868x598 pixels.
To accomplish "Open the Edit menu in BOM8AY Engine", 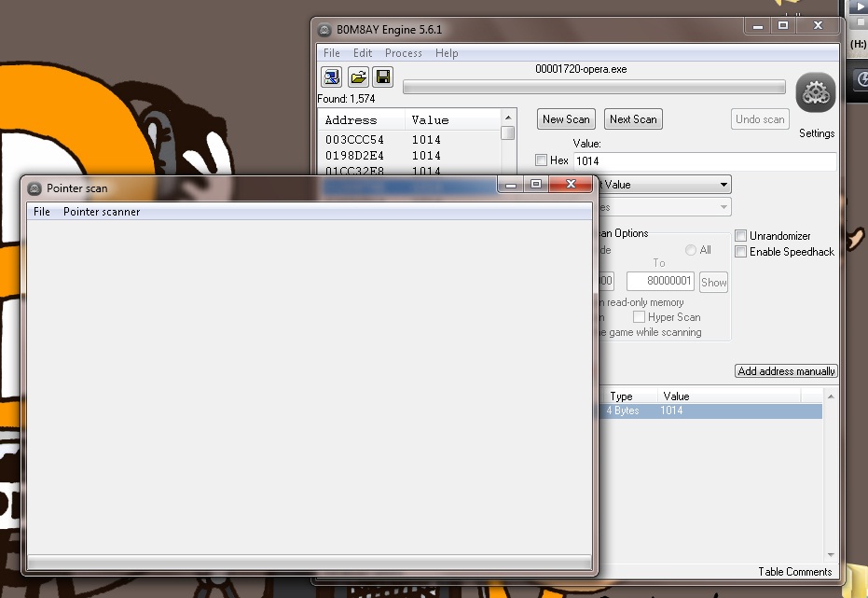I will pyautogui.click(x=363, y=53).
